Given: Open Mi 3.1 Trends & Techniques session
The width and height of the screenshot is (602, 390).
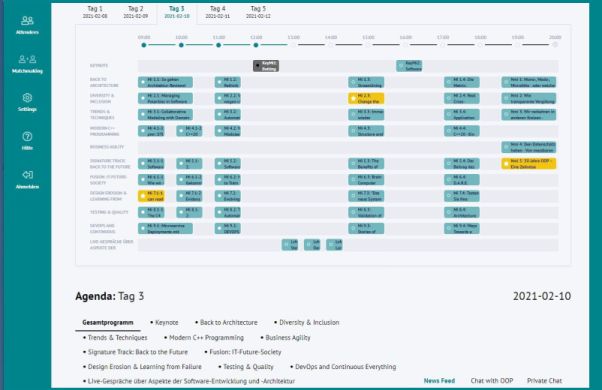Looking at the screenshot, I should click(165, 114).
